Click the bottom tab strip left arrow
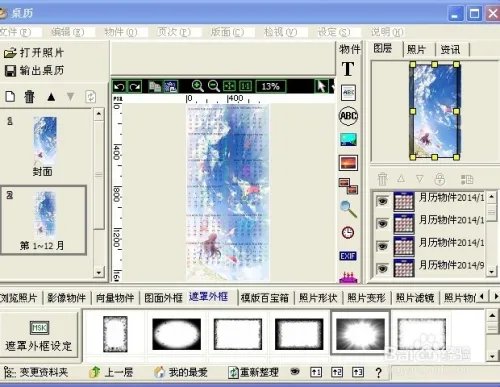Image resolution: width=500 pixels, height=387 pixels. click(482, 296)
